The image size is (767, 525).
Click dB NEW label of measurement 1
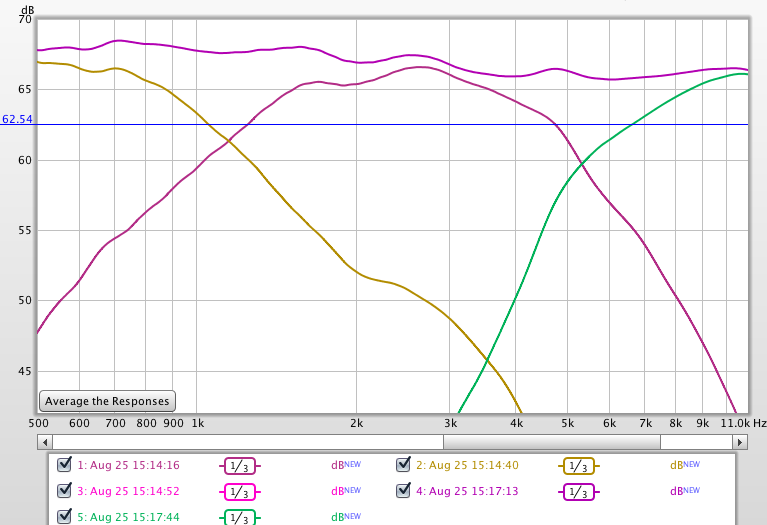pyautogui.click(x=345, y=465)
